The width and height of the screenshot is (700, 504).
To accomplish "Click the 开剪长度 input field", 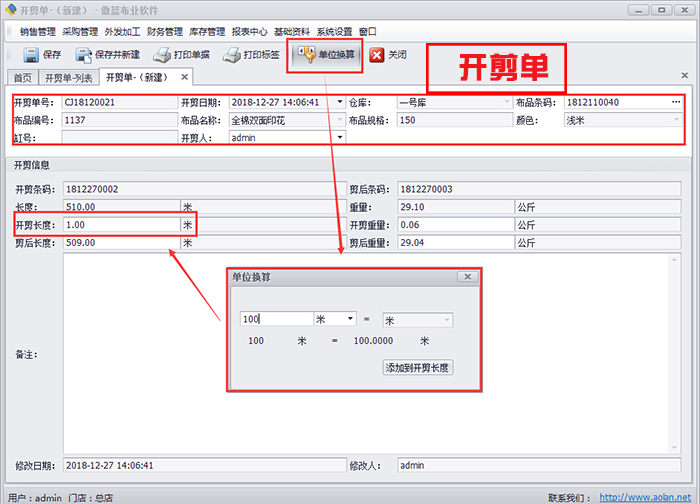I will click(x=120, y=225).
